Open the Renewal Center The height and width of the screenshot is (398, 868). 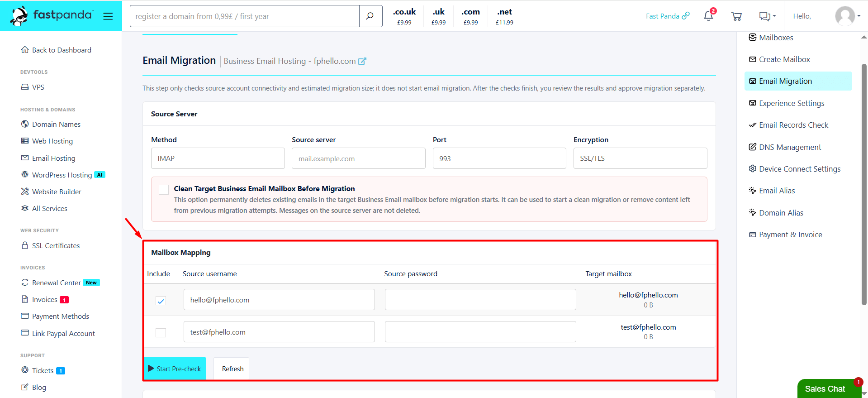[x=61, y=283]
